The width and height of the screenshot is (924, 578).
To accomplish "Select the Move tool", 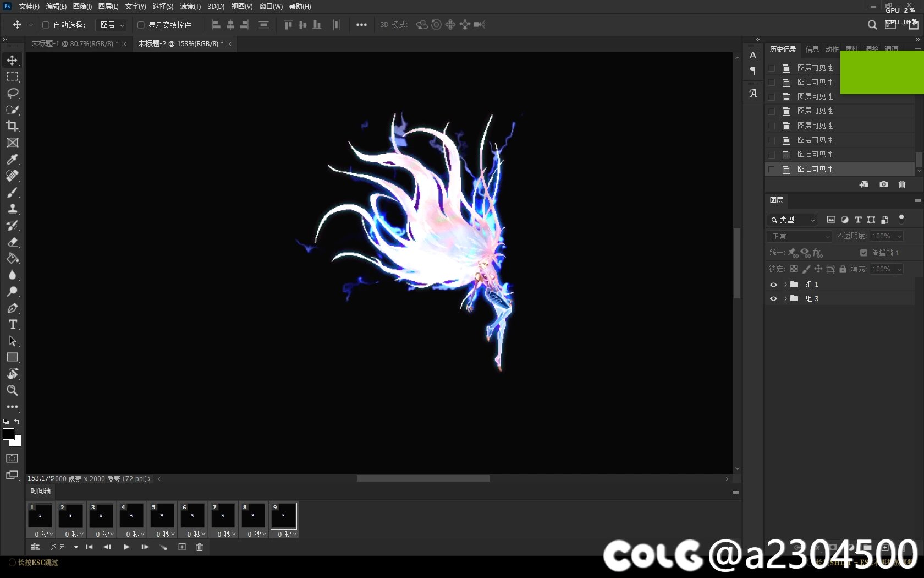I will 12,60.
